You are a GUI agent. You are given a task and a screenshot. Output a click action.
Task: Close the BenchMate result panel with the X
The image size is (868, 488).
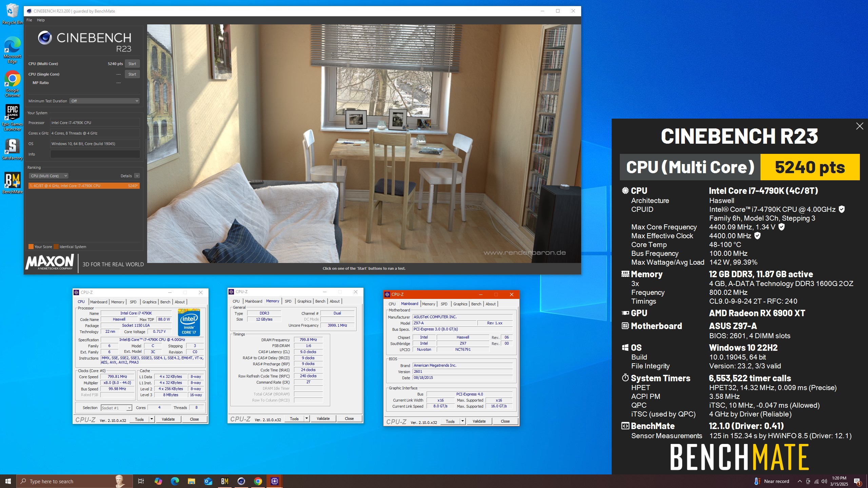tap(860, 126)
